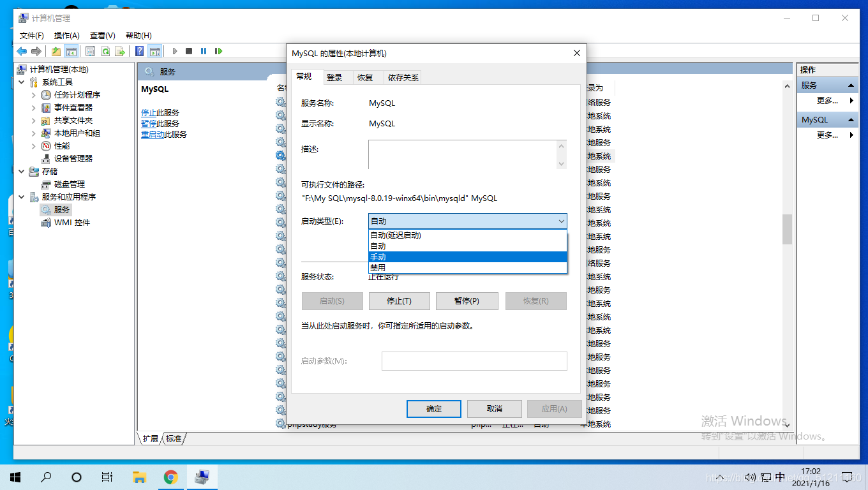The height and width of the screenshot is (490, 868).
Task: Click Computer Management taskbar icon
Action: (x=202, y=477)
